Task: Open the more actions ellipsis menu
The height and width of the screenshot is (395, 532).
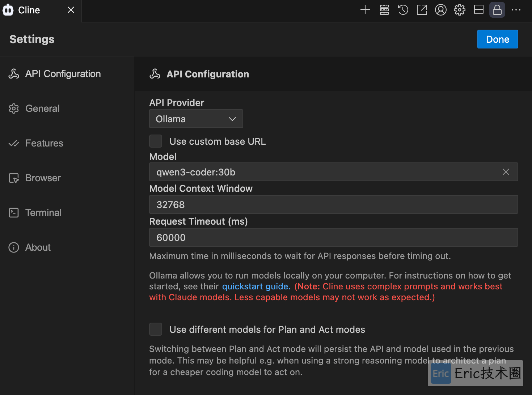Action: [516, 10]
